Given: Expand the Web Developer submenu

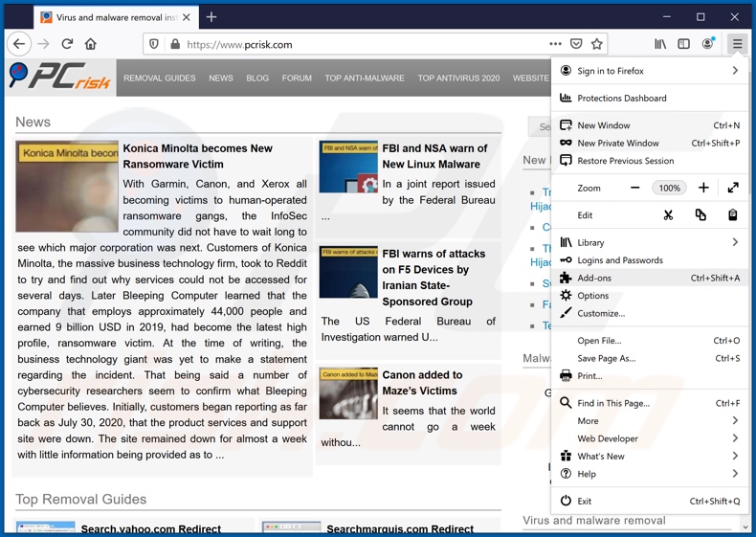Looking at the screenshot, I should click(x=650, y=438).
